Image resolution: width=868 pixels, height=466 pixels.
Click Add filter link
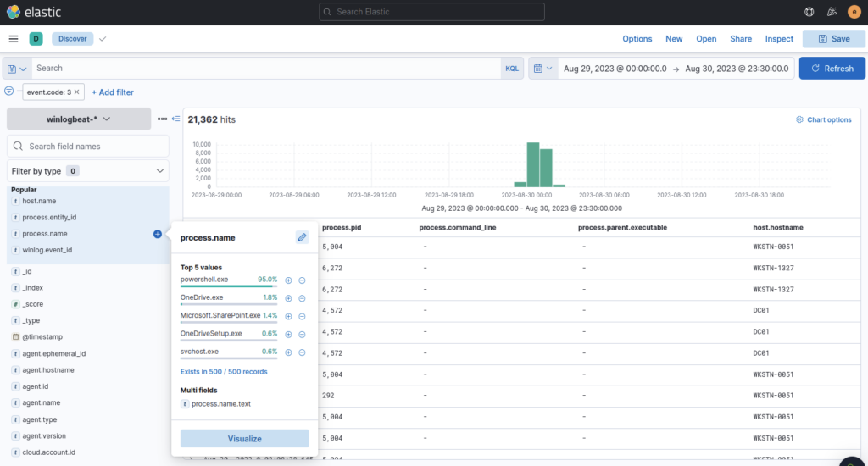[113, 92]
